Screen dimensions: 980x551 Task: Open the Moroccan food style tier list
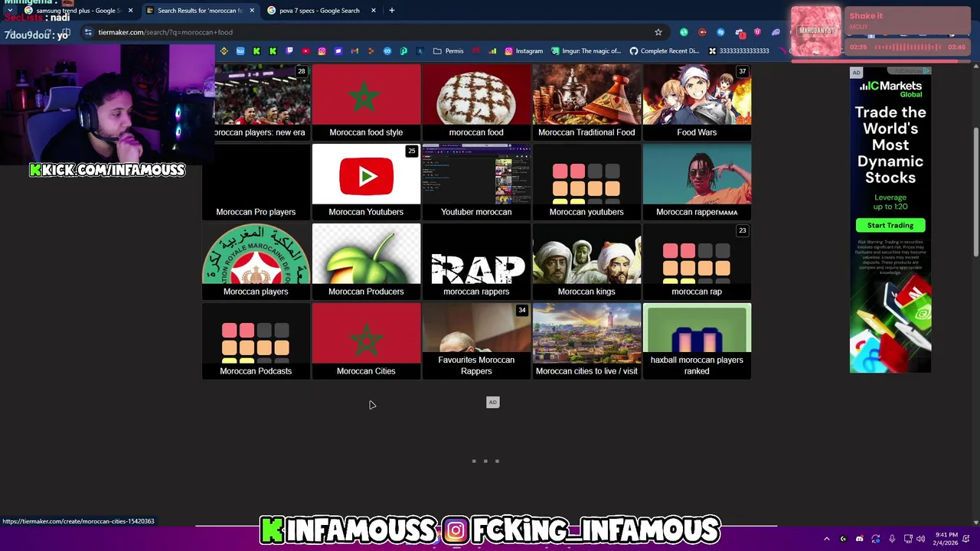pos(366,102)
